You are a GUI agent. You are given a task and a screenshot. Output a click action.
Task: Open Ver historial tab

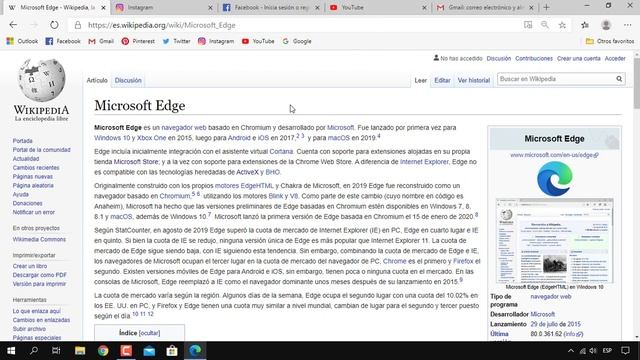(473, 80)
